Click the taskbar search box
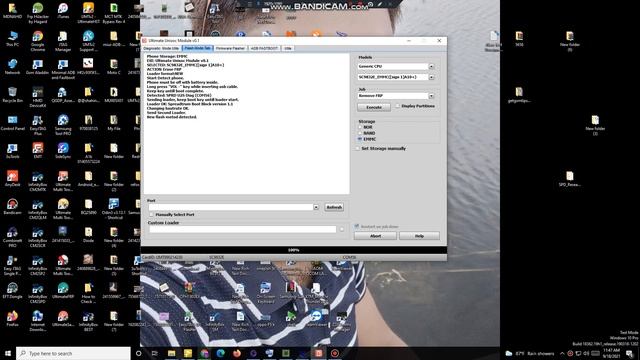 click(x=73, y=353)
